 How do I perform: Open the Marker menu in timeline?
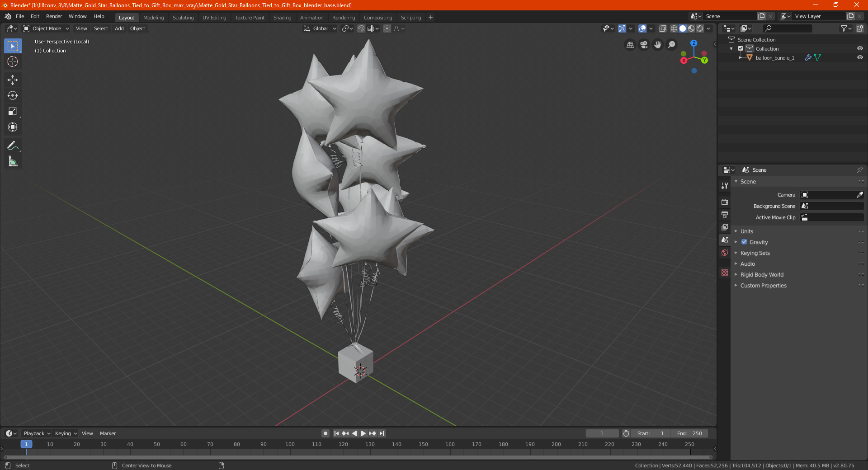108,433
